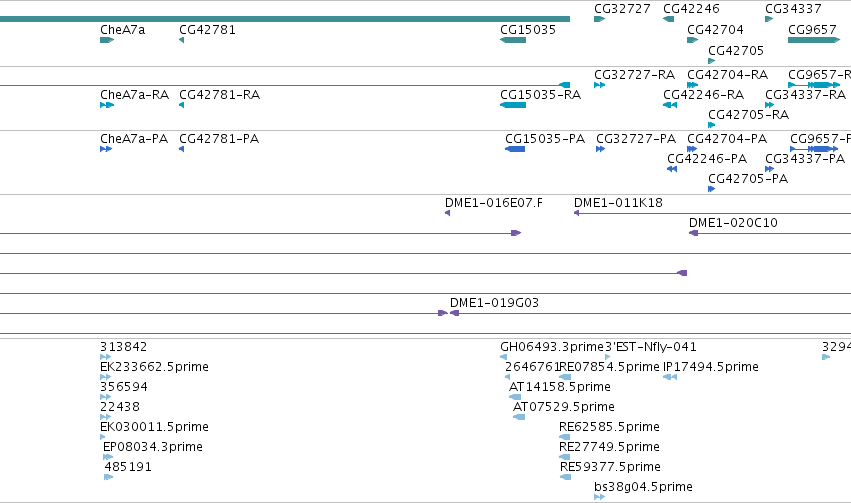Select the CG15035-PA protein feature
Image resolution: width=851 pixels, height=503 pixels.
pyautogui.click(x=515, y=149)
